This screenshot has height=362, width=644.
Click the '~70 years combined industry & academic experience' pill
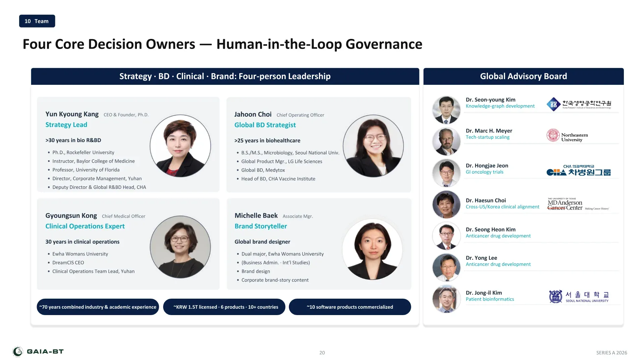click(98, 307)
